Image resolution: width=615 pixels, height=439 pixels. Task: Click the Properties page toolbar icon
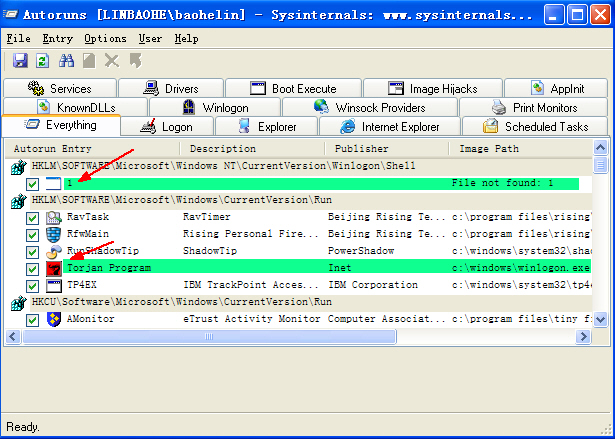pyautogui.click(x=89, y=61)
